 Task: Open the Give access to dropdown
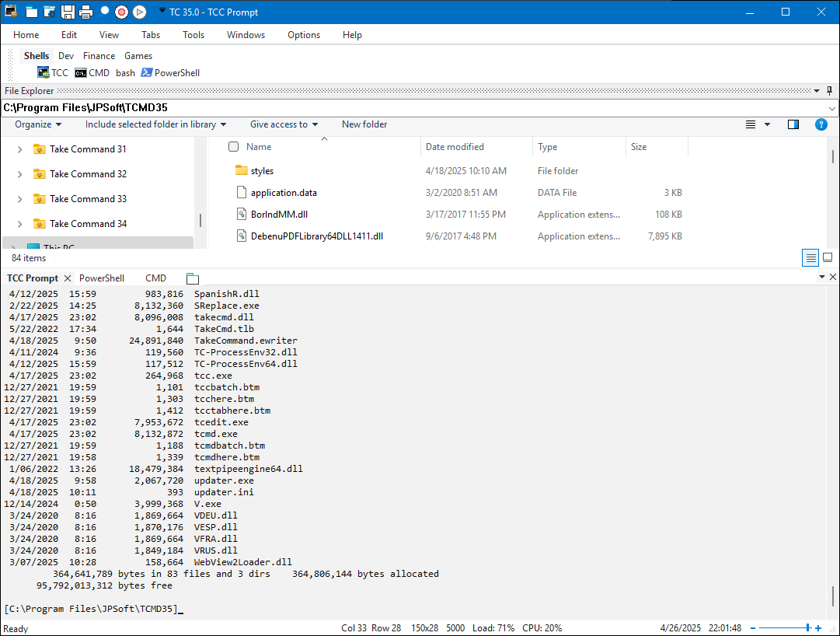coord(284,124)
